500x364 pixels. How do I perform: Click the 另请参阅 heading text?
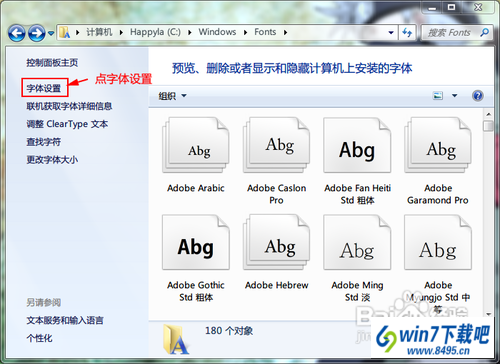click(x=44, y=302)
